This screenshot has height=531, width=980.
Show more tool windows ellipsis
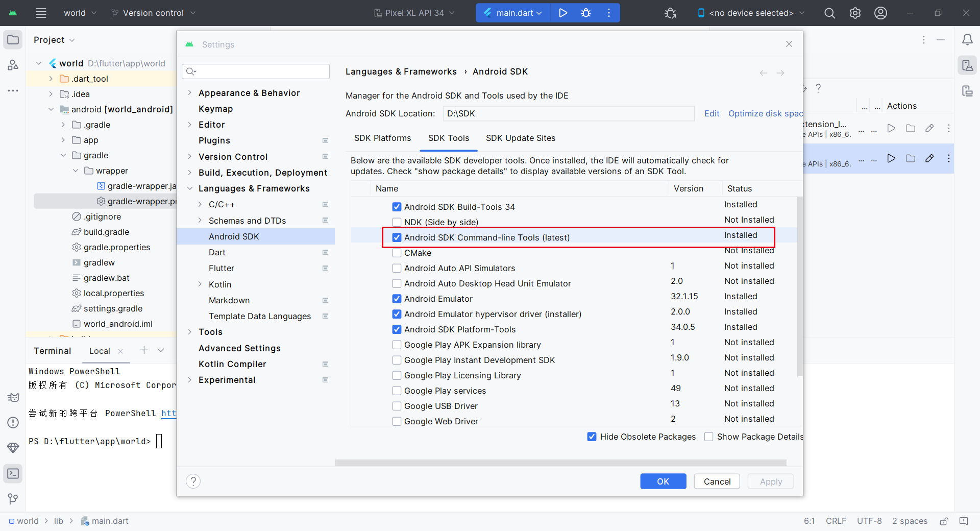[x=13, y=90]
